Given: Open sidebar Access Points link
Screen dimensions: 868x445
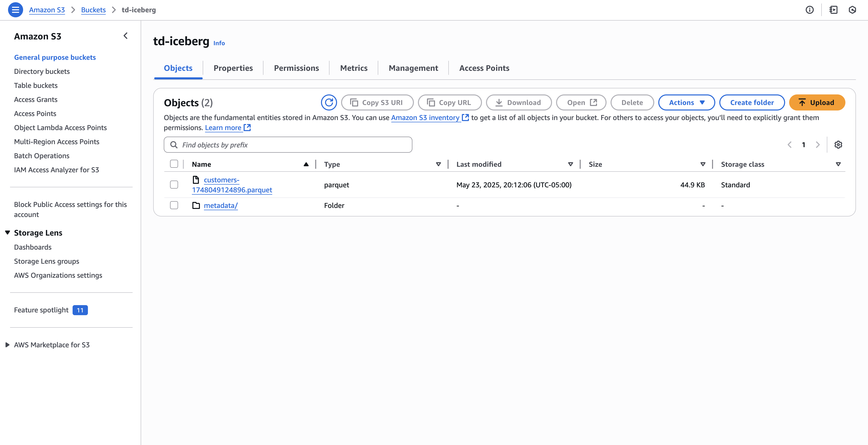Looking at the screenshot, I should [35, 114].
